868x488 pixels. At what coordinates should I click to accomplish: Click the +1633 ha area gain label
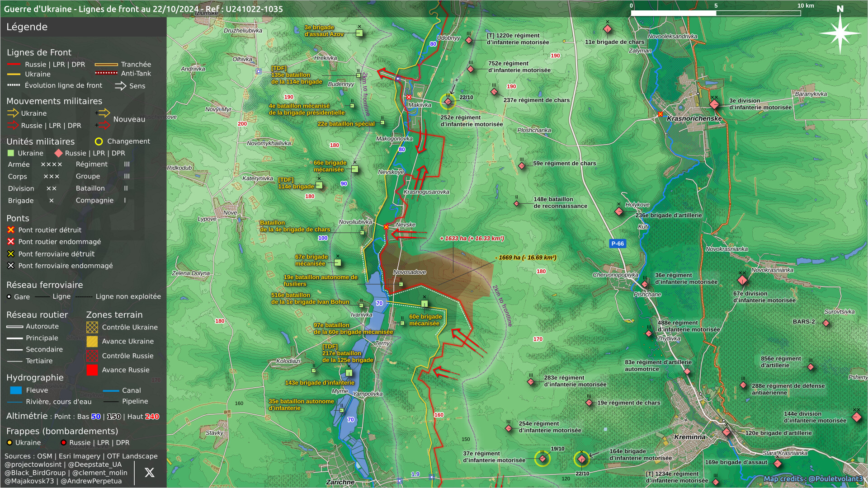tap(472, 238)
